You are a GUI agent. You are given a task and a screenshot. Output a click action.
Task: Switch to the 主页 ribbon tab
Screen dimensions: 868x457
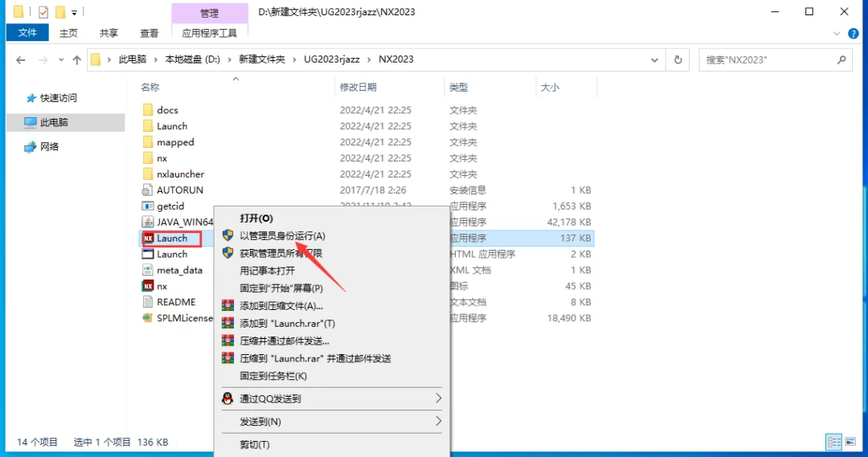[x=68, y=33]
